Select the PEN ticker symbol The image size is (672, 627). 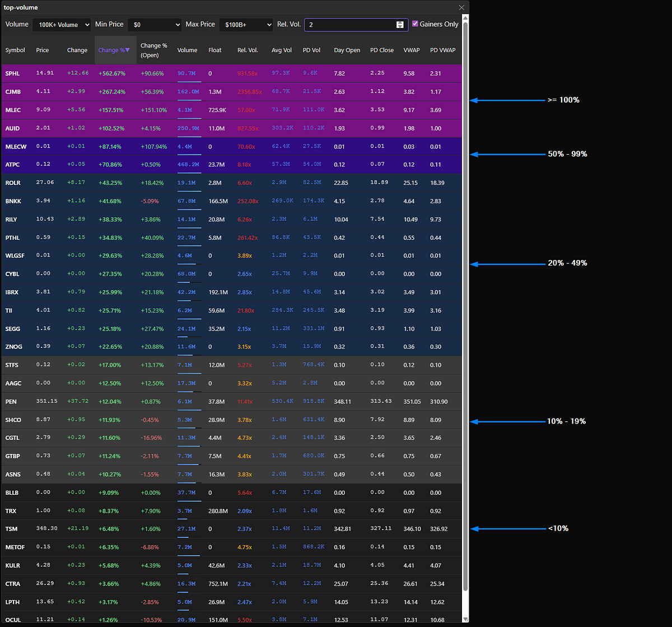[11, 402]
